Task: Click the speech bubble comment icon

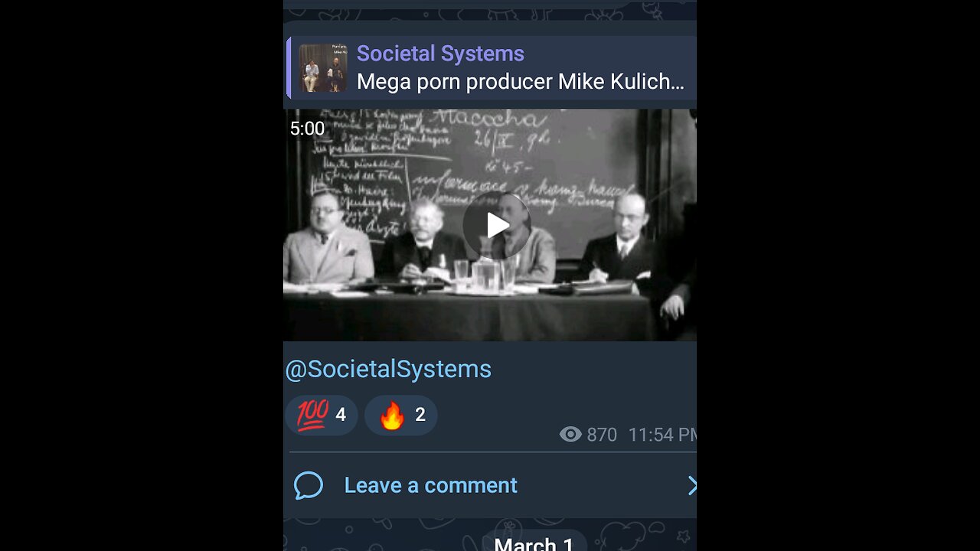Action: [x=309, y=485]
